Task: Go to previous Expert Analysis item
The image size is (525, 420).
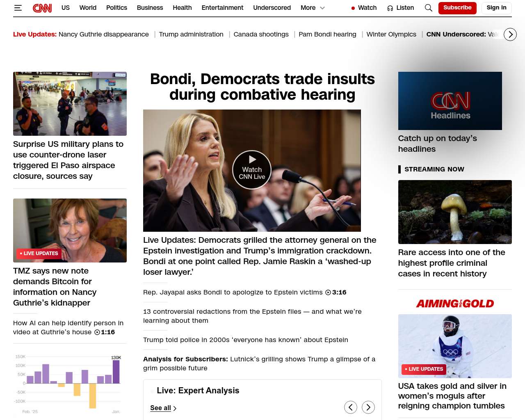Action: [x=350, y=407]
